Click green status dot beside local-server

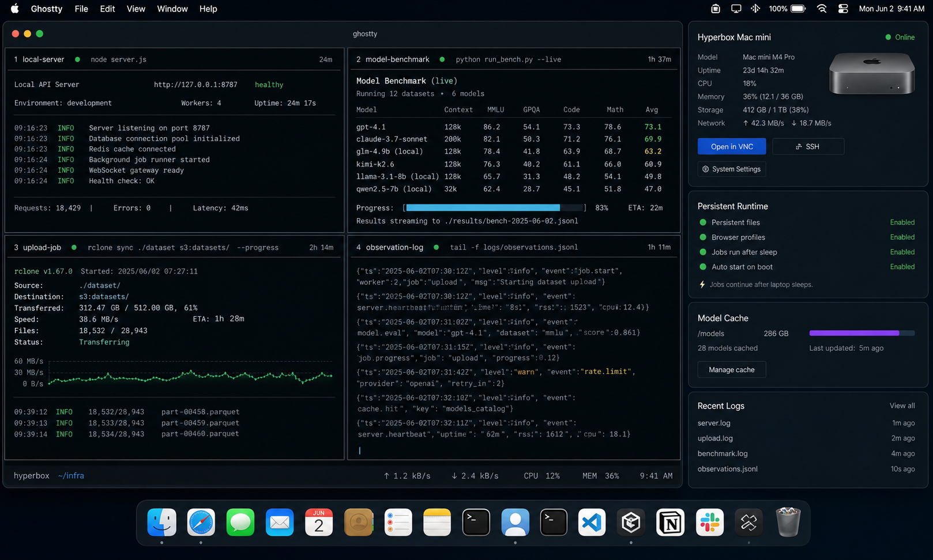[77, 59]
